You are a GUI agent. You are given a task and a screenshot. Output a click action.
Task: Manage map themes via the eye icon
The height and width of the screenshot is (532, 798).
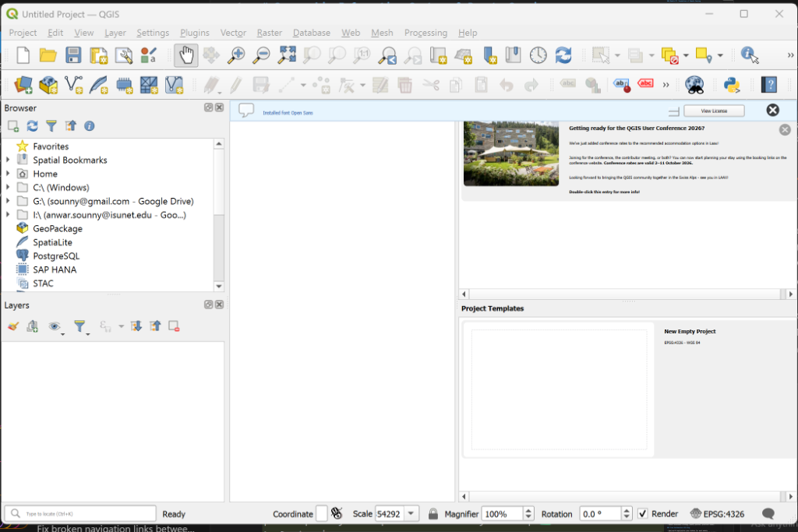(x=53, y=326)
